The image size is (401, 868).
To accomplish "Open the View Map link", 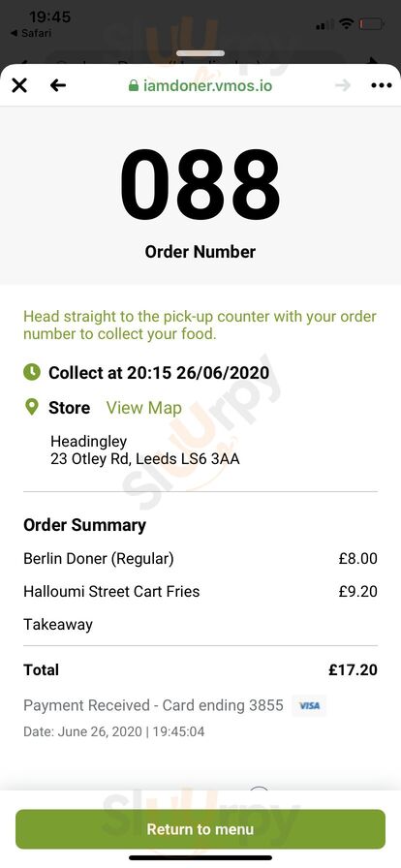I will [x=144, y=408].
